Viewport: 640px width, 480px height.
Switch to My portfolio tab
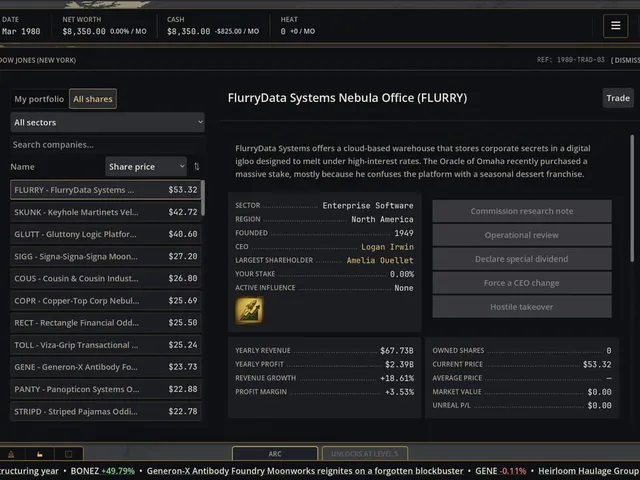click(39, 99)
